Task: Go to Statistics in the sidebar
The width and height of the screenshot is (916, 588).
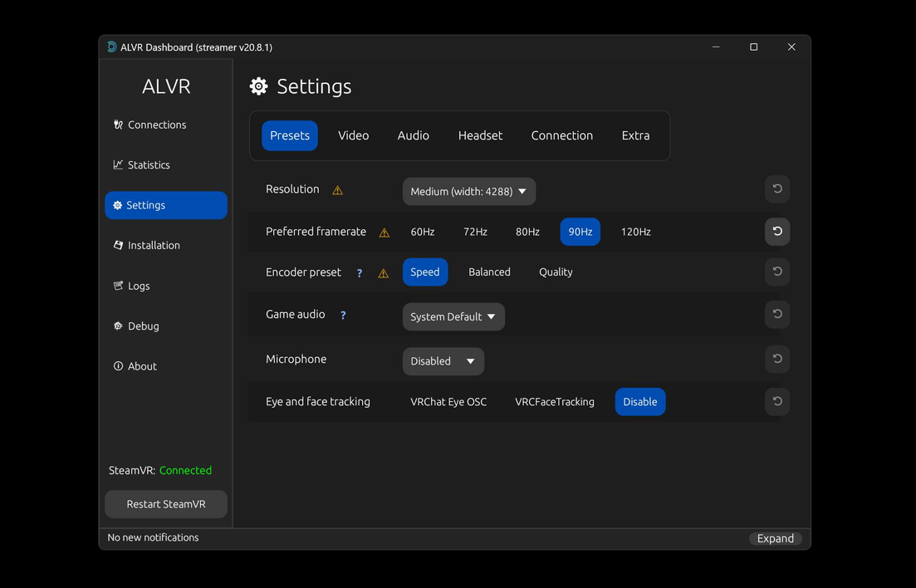Action: point(149,165)
